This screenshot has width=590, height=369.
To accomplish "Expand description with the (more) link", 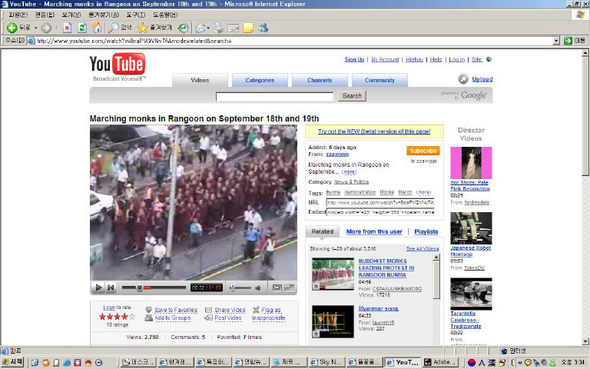I will pos(349,172).
